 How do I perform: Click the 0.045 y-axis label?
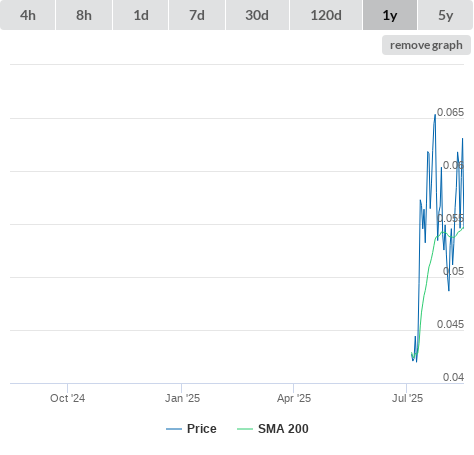(450, 324)
